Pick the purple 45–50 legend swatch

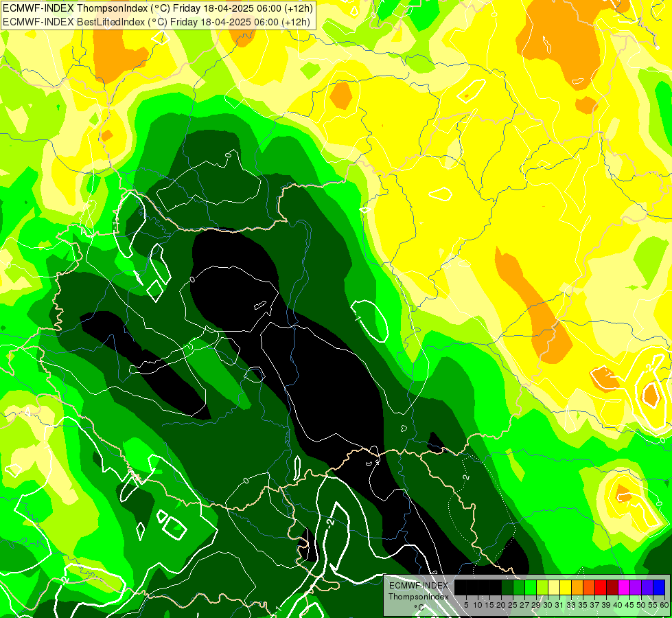[x=636, y=588]
